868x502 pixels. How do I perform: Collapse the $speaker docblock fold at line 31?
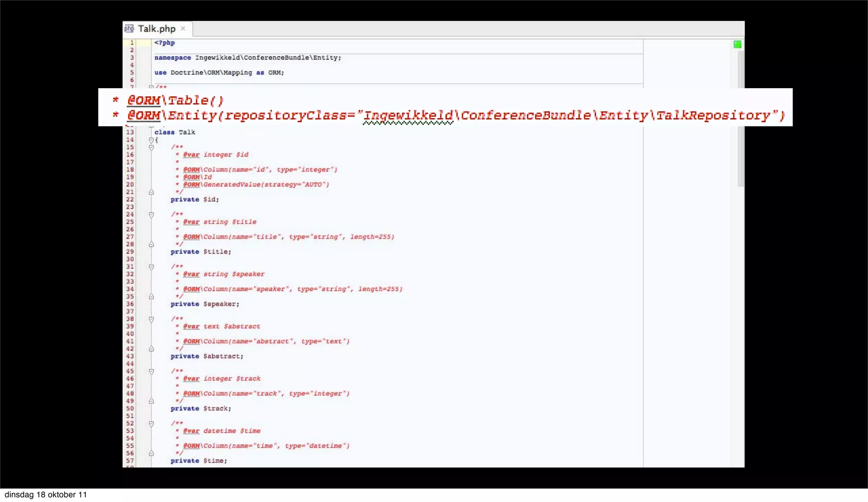pos(151,267)
